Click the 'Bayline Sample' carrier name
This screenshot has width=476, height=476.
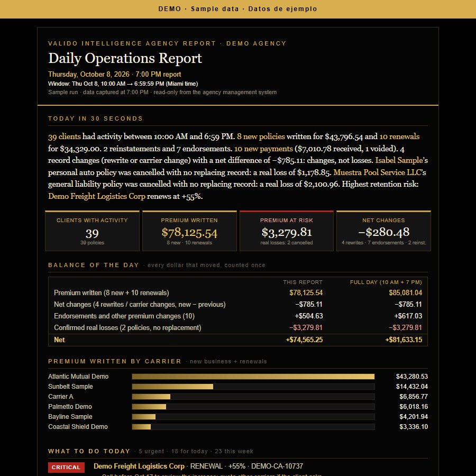(x=70, y=417)
